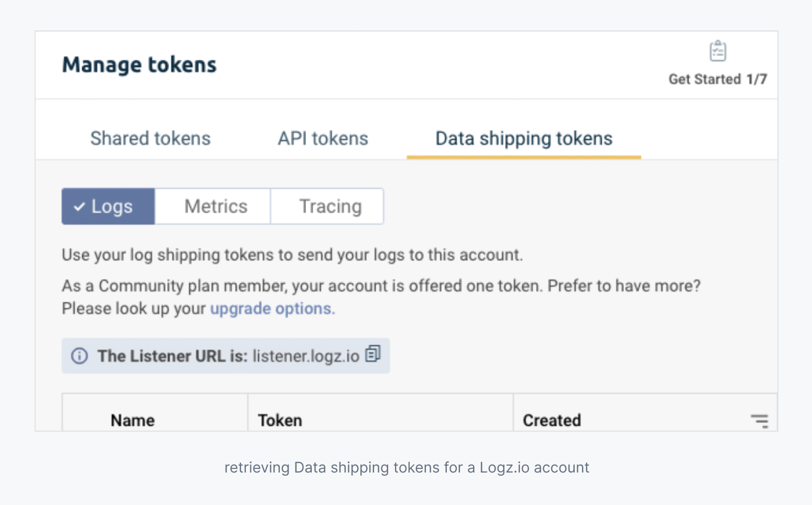Click the image caption about Logz.io account

click(x=407, y=467)
